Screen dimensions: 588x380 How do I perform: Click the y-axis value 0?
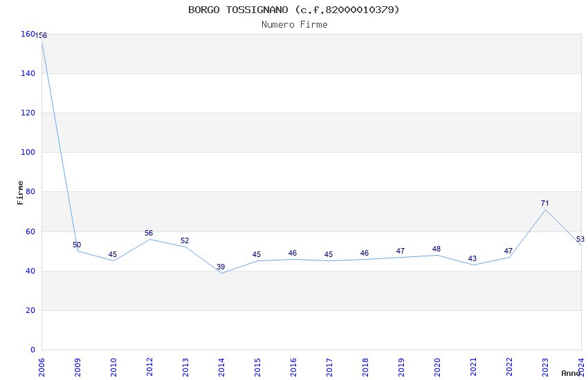[x=33, y=350]
